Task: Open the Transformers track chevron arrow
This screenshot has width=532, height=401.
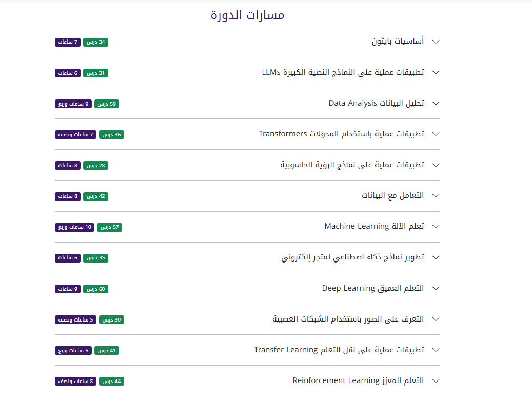Action: click(x=436, y=134)
